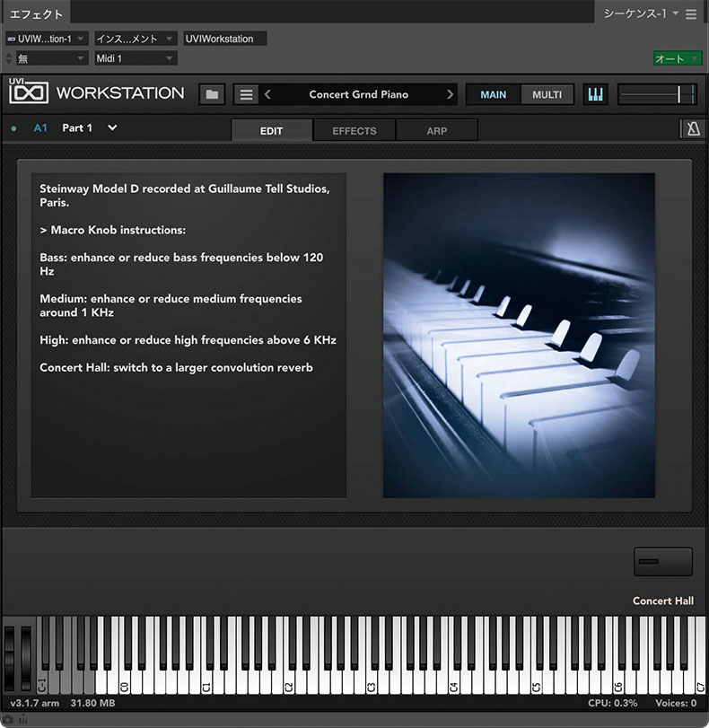Click the UVIWorkstation plugin name field
709x728 pixels.
click(224, 39)
